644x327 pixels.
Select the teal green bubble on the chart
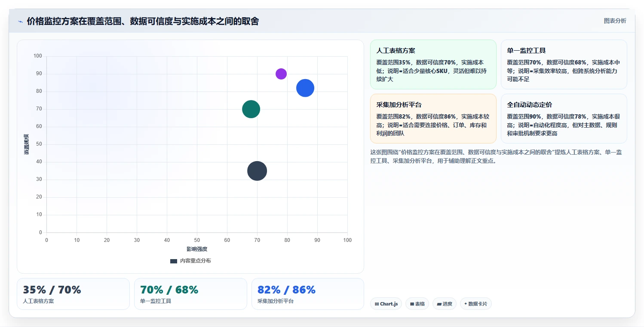pyautogui.click(x=251, y=109)
